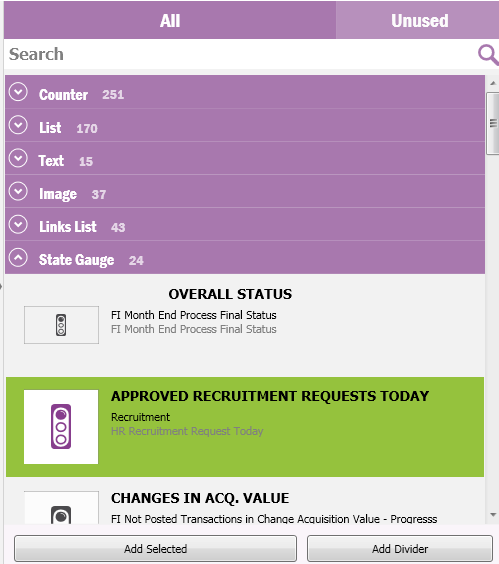This screenshot has width=499, height=564.
Task: Expand the Counter category chevron
Action: click(x=18, y=92)
